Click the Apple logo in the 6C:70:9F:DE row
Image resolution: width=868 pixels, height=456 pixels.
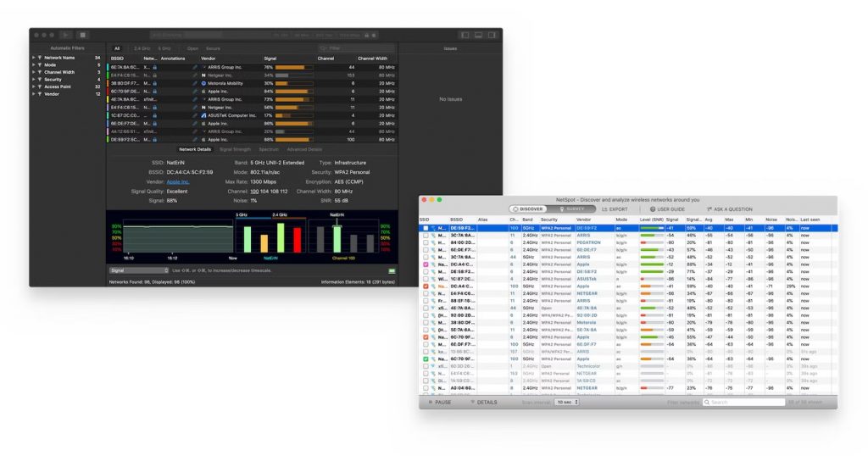coord(203,92)
